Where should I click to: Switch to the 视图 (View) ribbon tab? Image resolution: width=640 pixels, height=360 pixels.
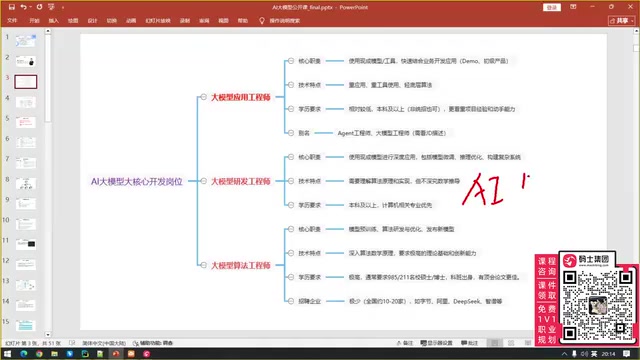tap(223, 20)
